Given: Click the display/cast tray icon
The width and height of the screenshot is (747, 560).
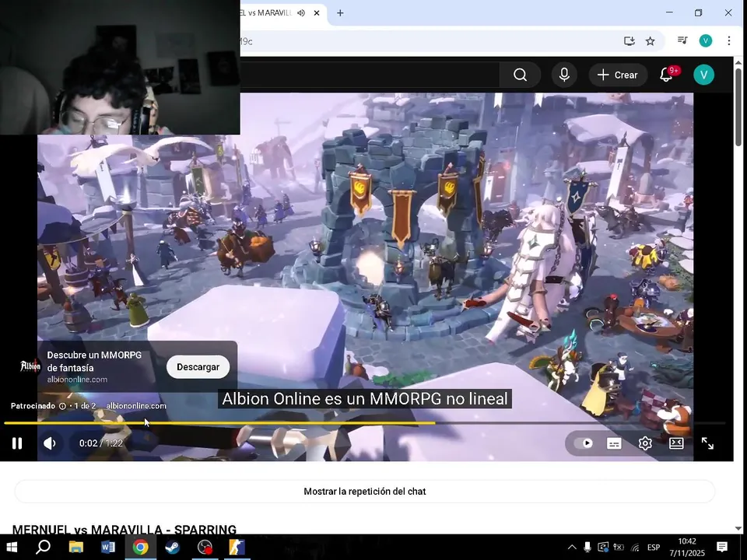Looking at the screenshot, I should click(x=603, y=547).
